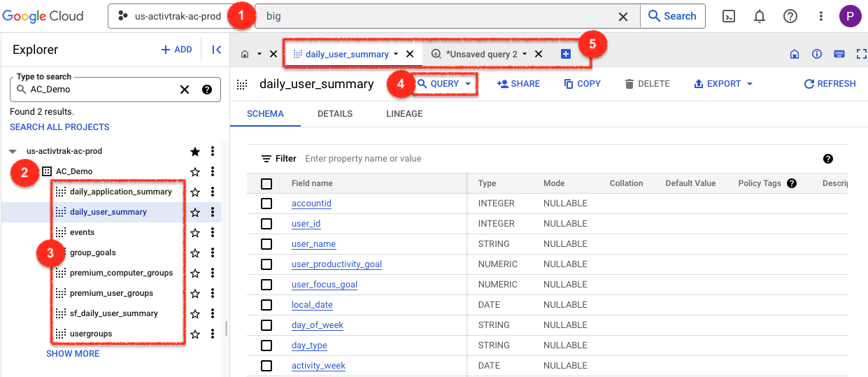The width and height of the screenshot is (868, 377).
Task: Click the local_date field link
Action: (x=312, y=305)
